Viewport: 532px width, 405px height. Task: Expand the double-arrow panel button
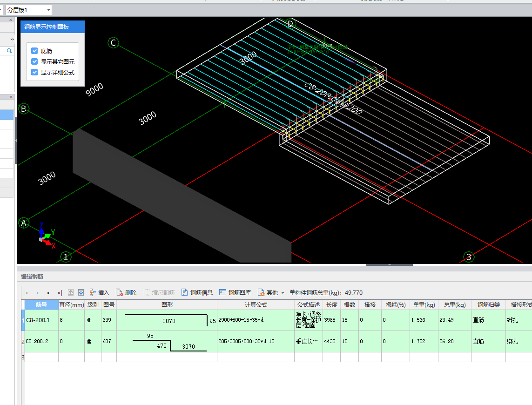(12, 40)
